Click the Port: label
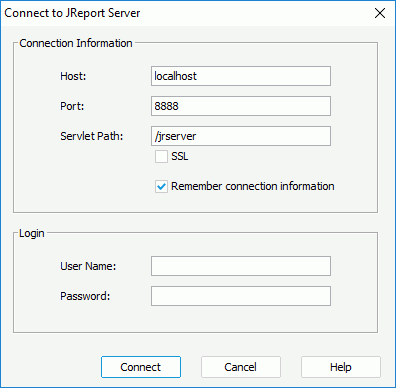Screen dimensions: 396x388 [x=72, y=106]
